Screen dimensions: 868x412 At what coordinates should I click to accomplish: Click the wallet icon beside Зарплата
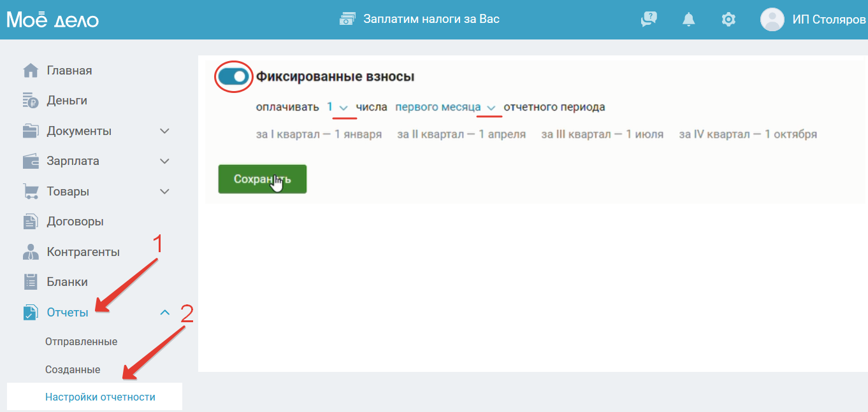pyautogui.click(x=31, y=161)
